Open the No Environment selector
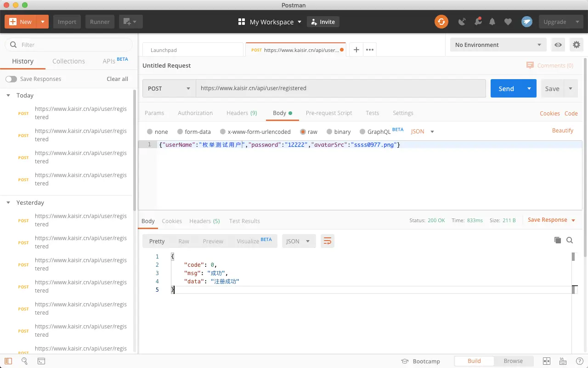The width and height of the screenshot is (588, 368). pyautogui.click(x=498, y=45)
